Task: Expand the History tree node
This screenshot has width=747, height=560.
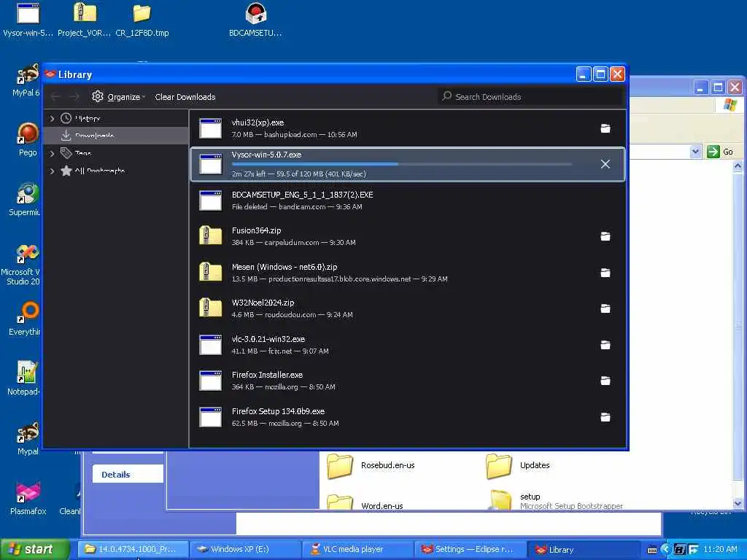Action: 52,118
